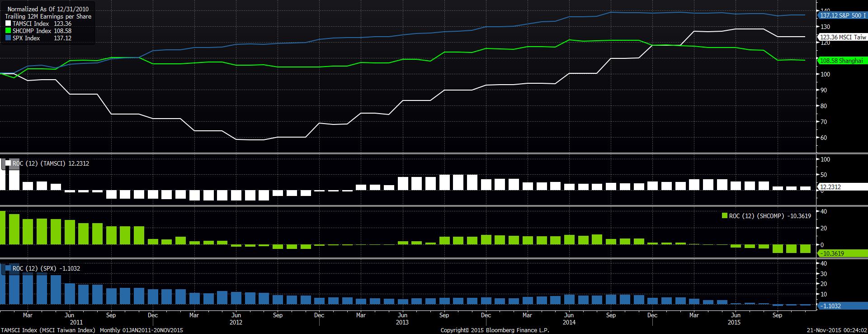Image resolution: width=868 pixels, height=334 pixels.
Task: Select the 137.12 S&P 500 price tag
Action: pos(842,15)
